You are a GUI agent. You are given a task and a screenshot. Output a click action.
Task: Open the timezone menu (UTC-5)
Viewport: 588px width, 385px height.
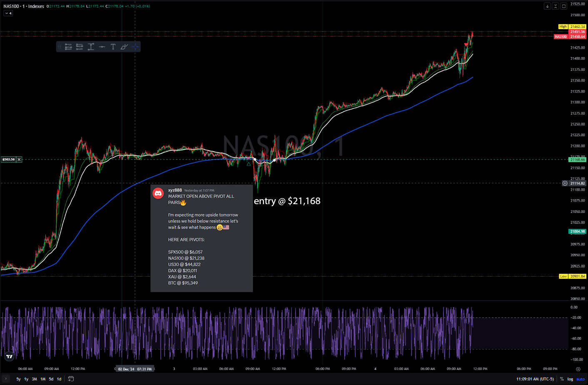tap(535, 379)
